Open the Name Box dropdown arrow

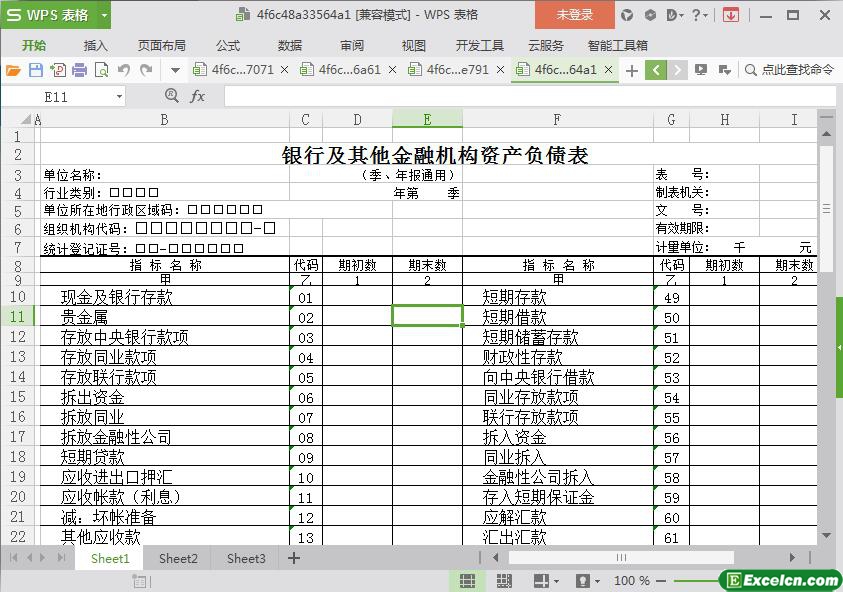(x=119, y=97)
